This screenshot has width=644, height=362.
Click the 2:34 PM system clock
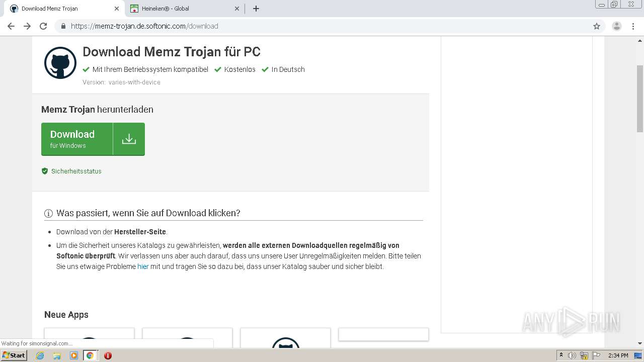point(618,355)
